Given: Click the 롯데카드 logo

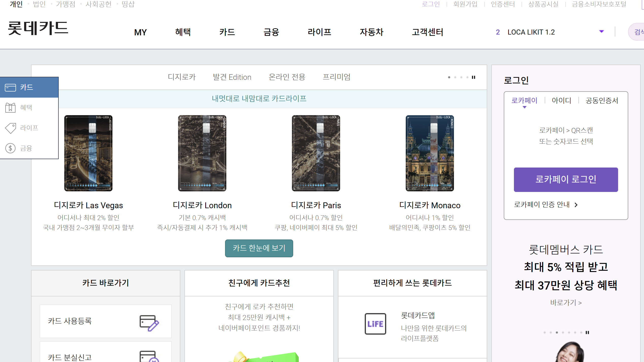Looking at the screenshot, I should coord(38,28).
